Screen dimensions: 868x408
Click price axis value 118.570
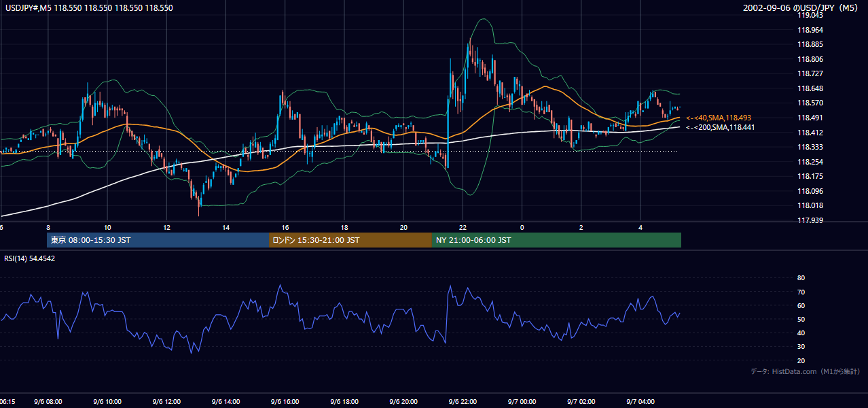click(810, 103)
